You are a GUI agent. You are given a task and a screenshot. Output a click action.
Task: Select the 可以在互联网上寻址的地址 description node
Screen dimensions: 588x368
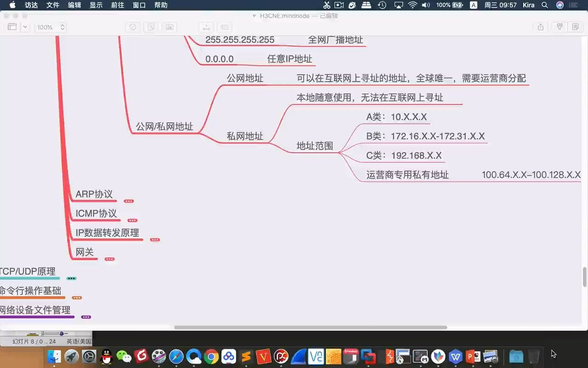[x=411, y=78]
